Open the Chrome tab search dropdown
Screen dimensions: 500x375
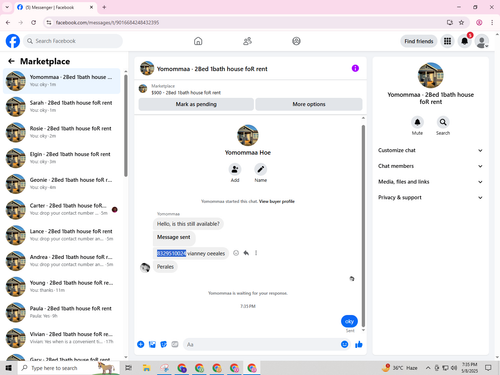[x=7, y=7]
